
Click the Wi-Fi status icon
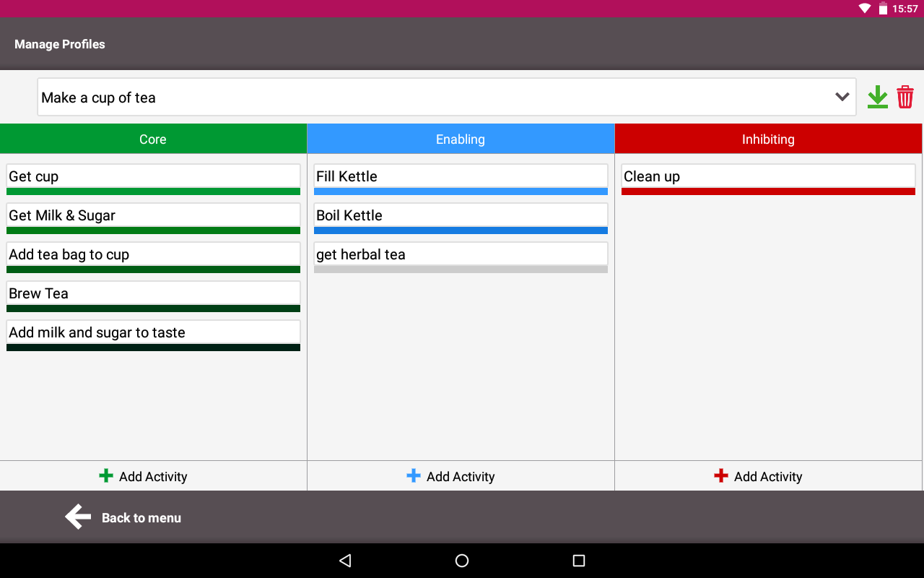pos(865,9)
